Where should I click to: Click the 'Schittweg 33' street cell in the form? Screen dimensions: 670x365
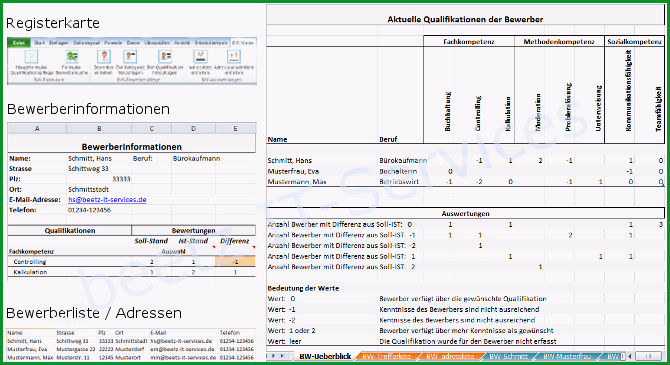point(88,169)
